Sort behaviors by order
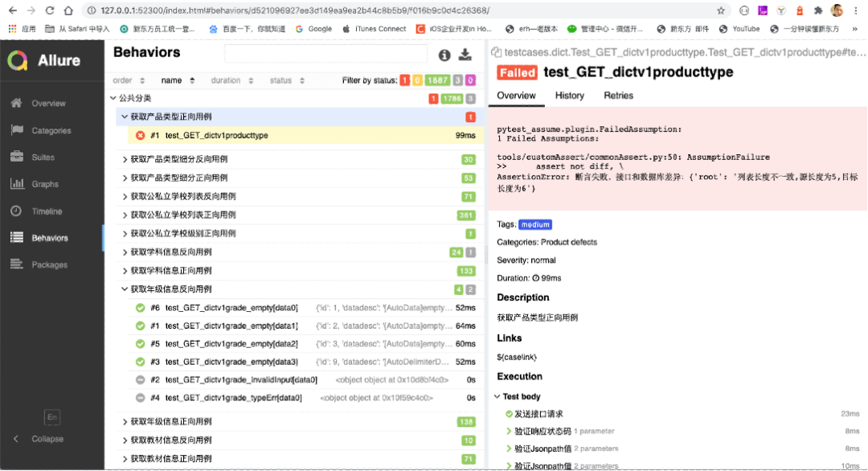868x471 pixels. coord(129,80)
